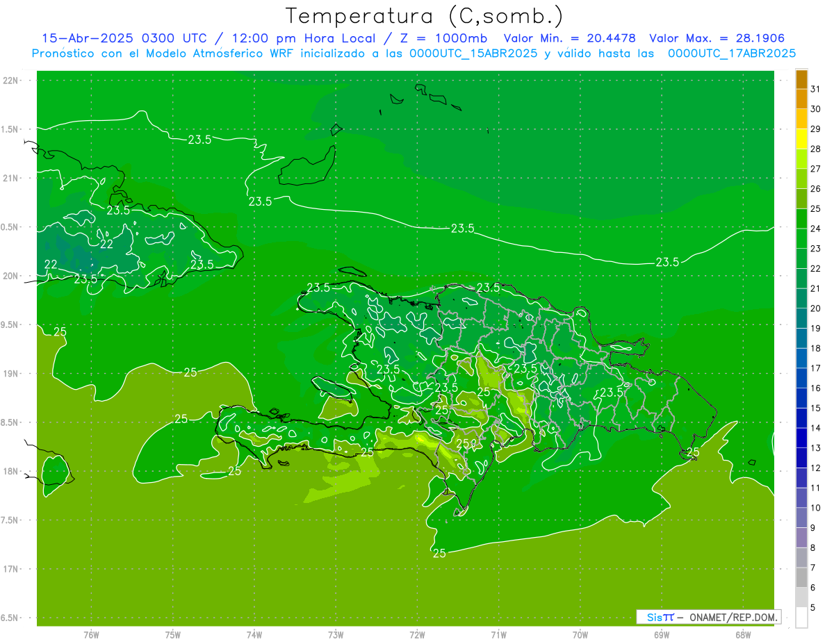
Task: Click the "69W" longitude axis label
Action: [662, 635]
